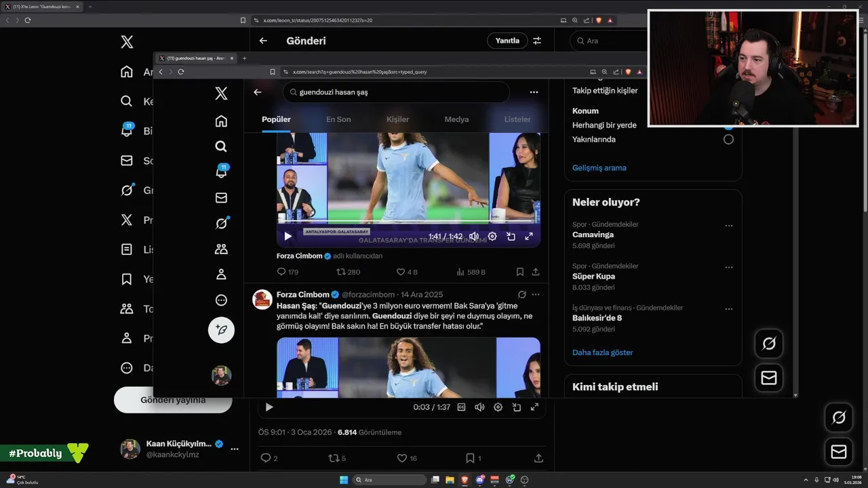Click the Yanıtla button in back window

[x=507, y=41]
